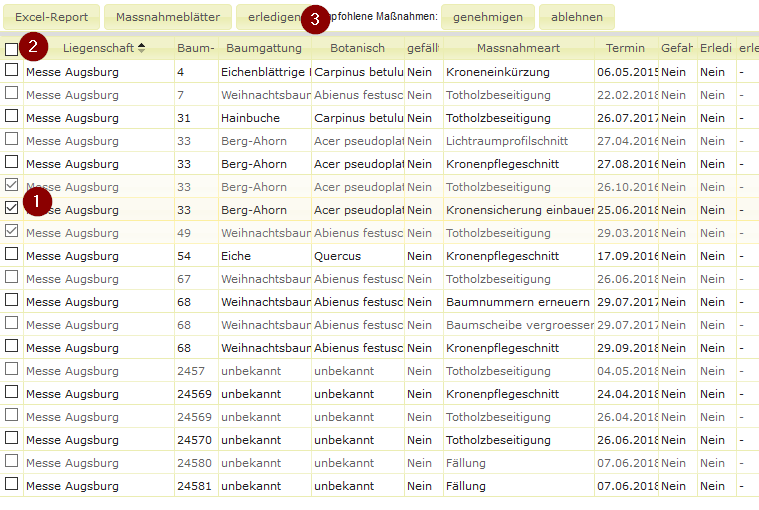Click the Massnahmeart column header
The height and width of the screenshot is (510, 759).
[518, 48]
